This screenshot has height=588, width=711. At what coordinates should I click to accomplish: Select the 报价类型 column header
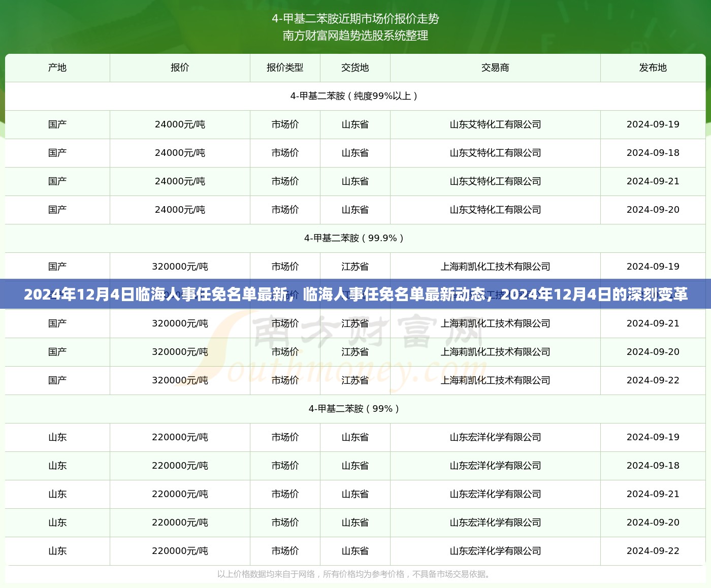pos(285,68)
